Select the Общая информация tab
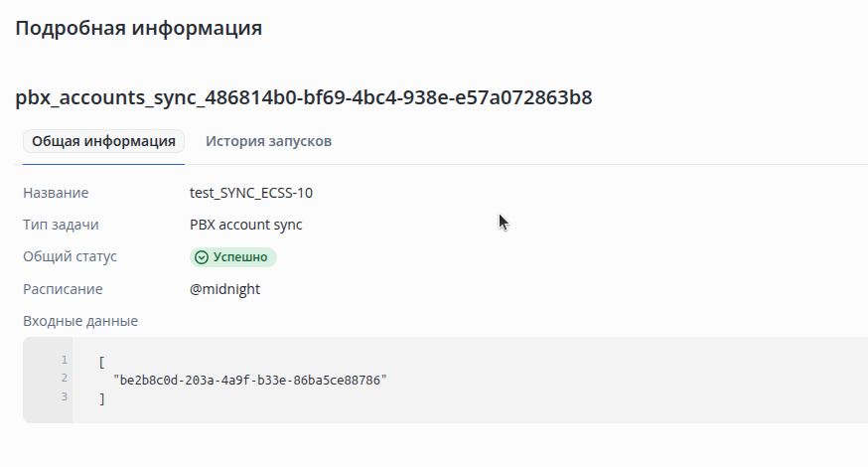The width and height of the screenshot is (868, 467). tap(103, 141)
